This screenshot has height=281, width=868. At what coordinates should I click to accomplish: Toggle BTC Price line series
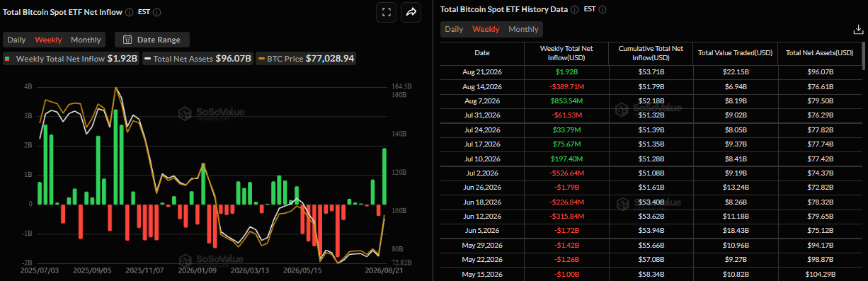pos(307,59)
